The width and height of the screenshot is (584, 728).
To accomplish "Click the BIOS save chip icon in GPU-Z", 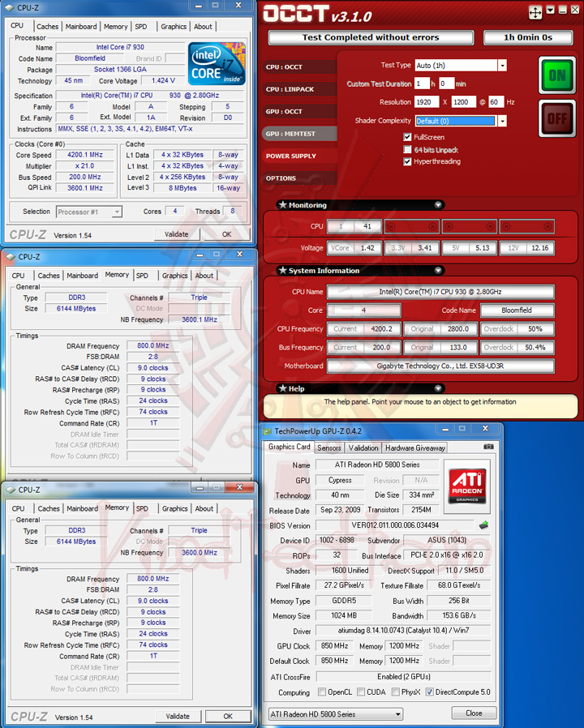I will [x=483, y=525].
